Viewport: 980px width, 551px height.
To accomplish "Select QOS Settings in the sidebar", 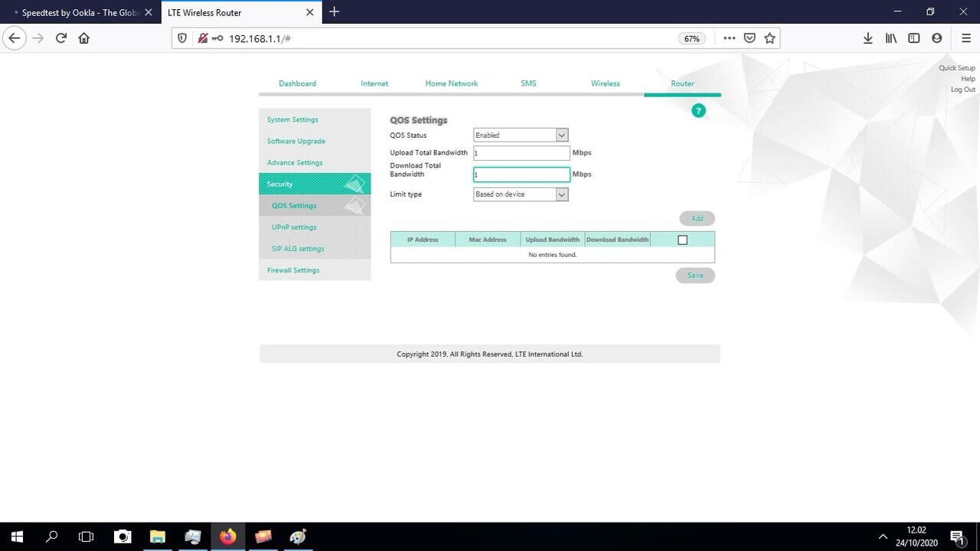I will click(x=315, y=205).
